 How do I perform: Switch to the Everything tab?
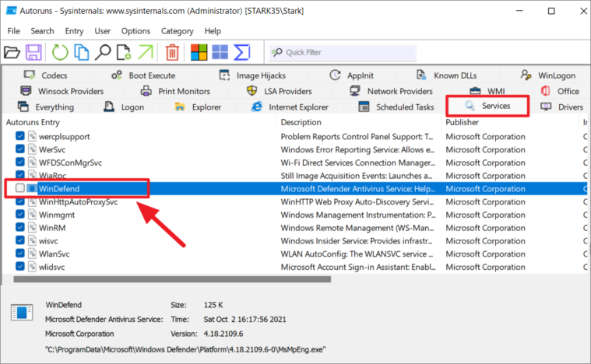[46, 107]
